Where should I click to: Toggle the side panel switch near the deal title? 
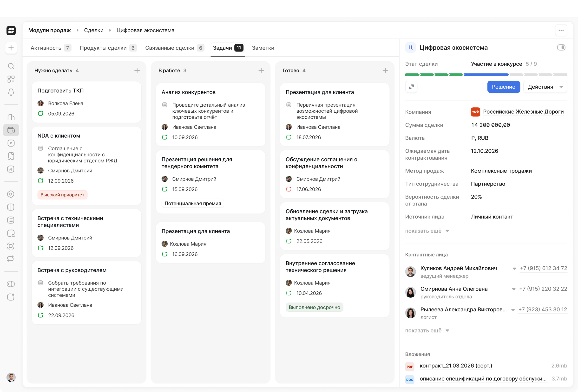(561, 47)
